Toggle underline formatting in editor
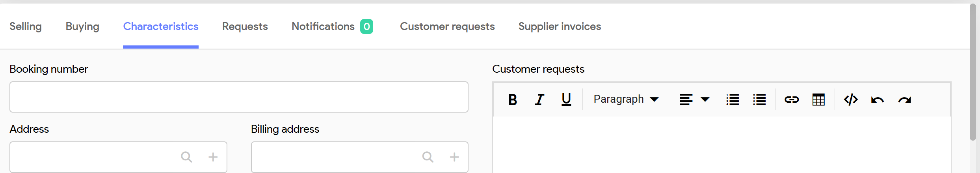Image resolution: width=980 pixels, height=173 pixels. (x=566, y=100)
